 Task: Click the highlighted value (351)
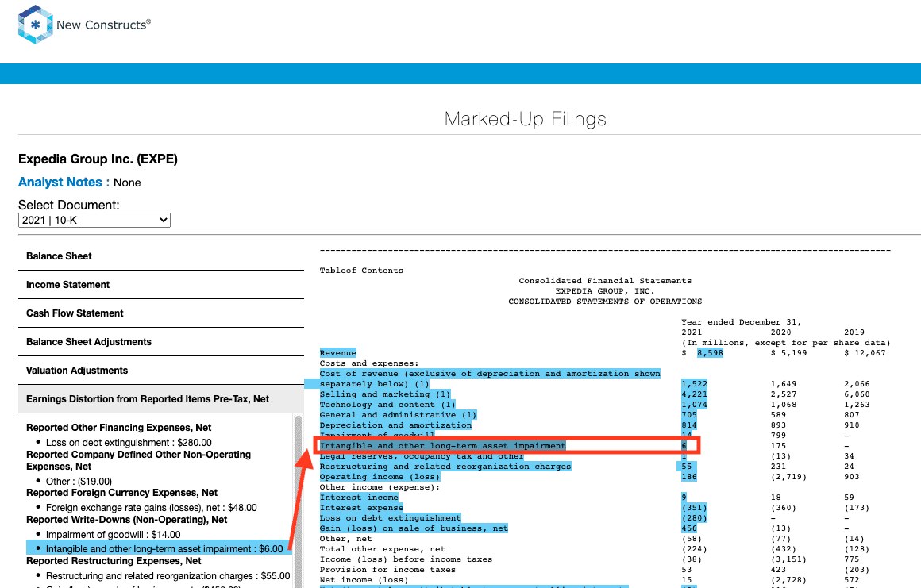(x=694, y=508)
